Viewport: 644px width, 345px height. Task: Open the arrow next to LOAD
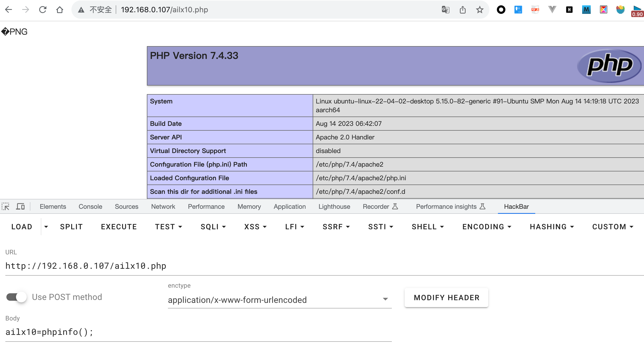coord(46,227)
